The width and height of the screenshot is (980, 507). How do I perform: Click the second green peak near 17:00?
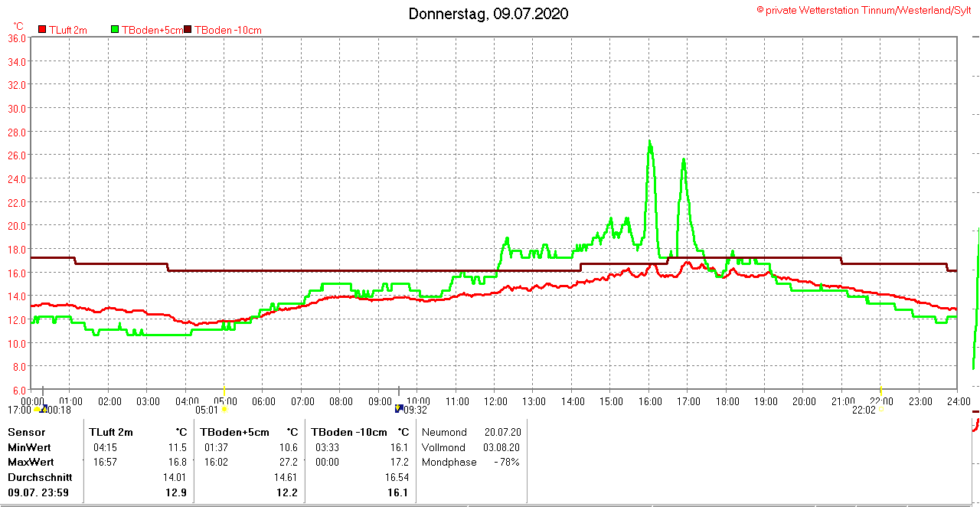pyautogui.click(x=683, y=160)
